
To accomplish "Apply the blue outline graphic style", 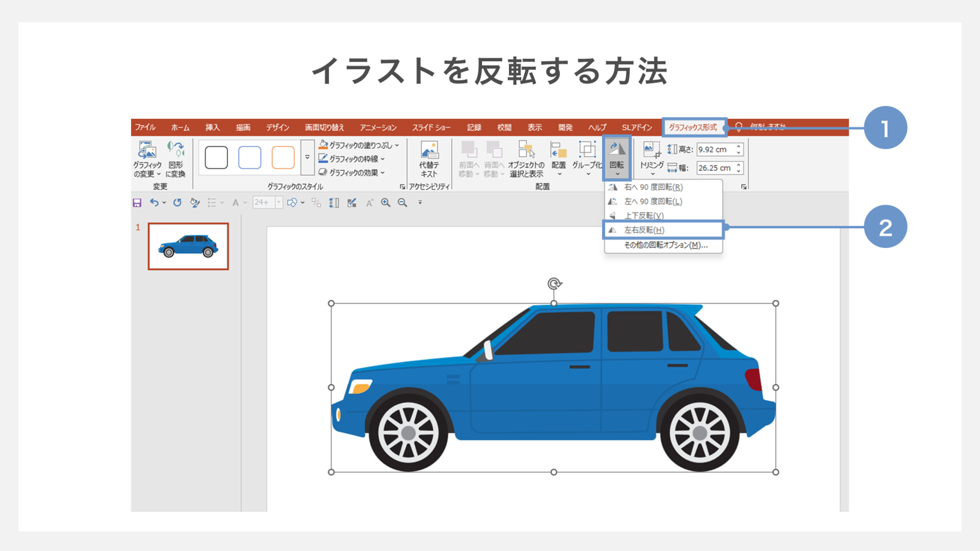I will (x=250, y=158).
